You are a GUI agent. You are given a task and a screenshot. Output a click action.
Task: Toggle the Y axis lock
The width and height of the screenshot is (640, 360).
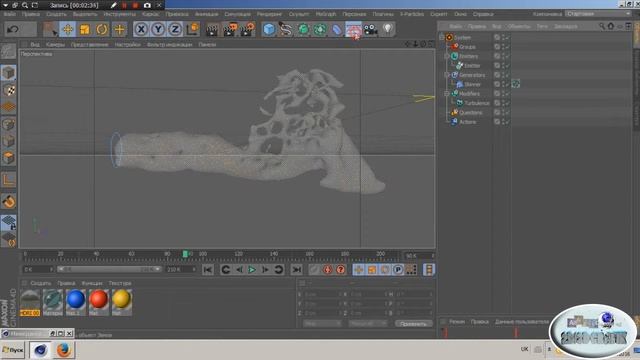(158, 29)
